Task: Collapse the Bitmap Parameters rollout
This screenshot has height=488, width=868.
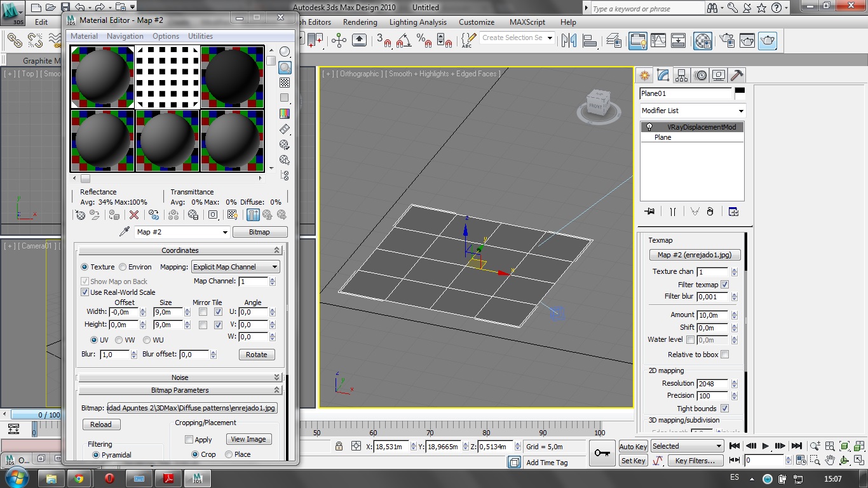Action: point(180,390)
